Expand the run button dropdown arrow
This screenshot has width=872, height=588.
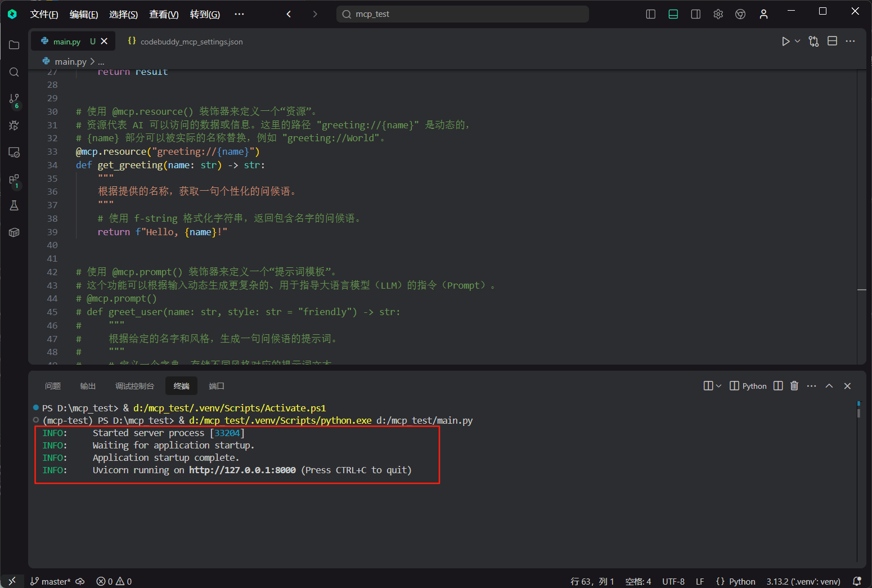tap(797, 41)
